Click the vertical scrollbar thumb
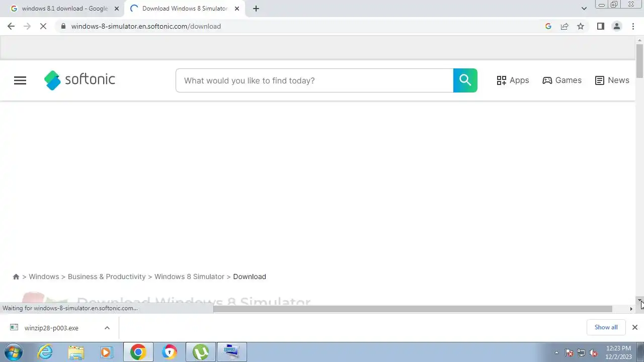Image resolution: width=644 pixels, height=362 pixels. pos(639,61)
